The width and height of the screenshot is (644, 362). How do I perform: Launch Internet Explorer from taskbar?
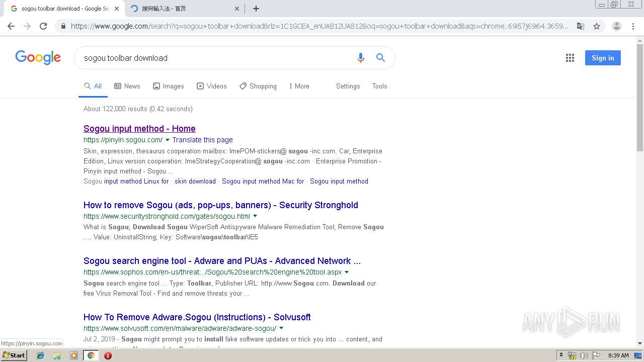[x=40, y=355]
